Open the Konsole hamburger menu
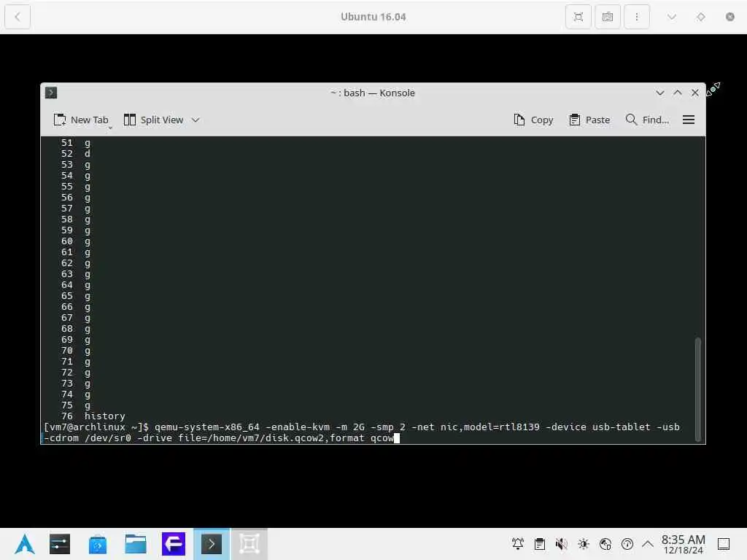The image size is (747, 560). (x=689, y=120)
